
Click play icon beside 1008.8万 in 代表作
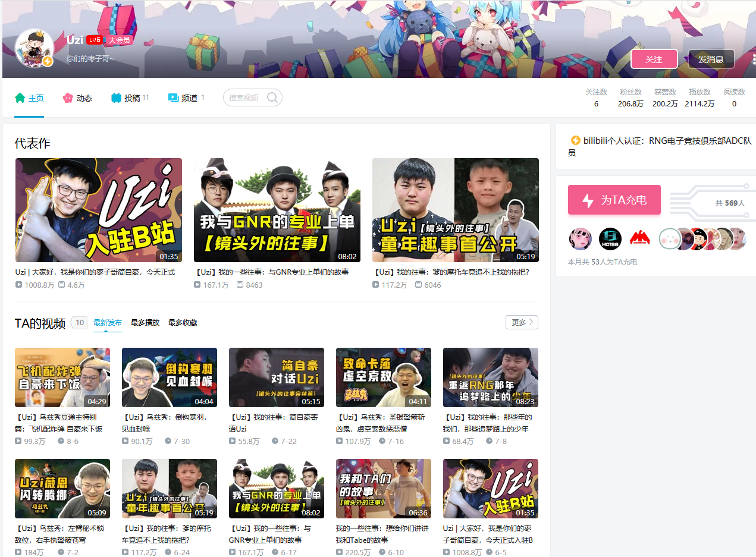point(19,285)
